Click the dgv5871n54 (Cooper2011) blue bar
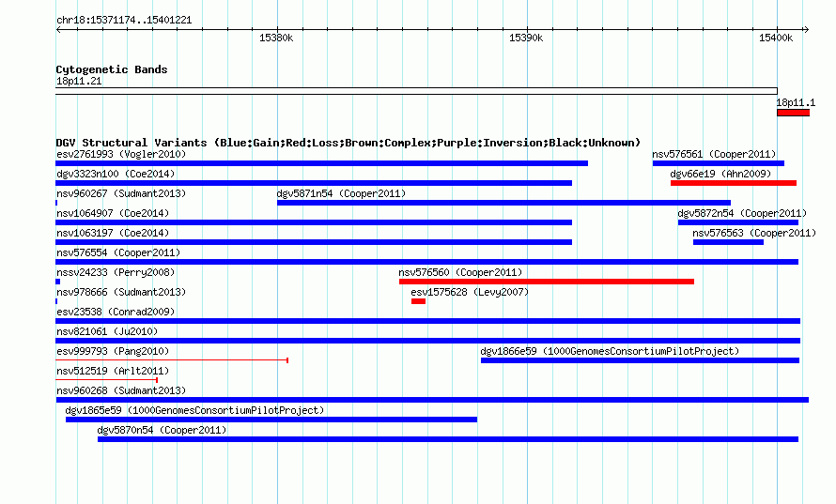The height and width of the screenshot is (504, 836). pyautogui.click(x=503, y=203)
